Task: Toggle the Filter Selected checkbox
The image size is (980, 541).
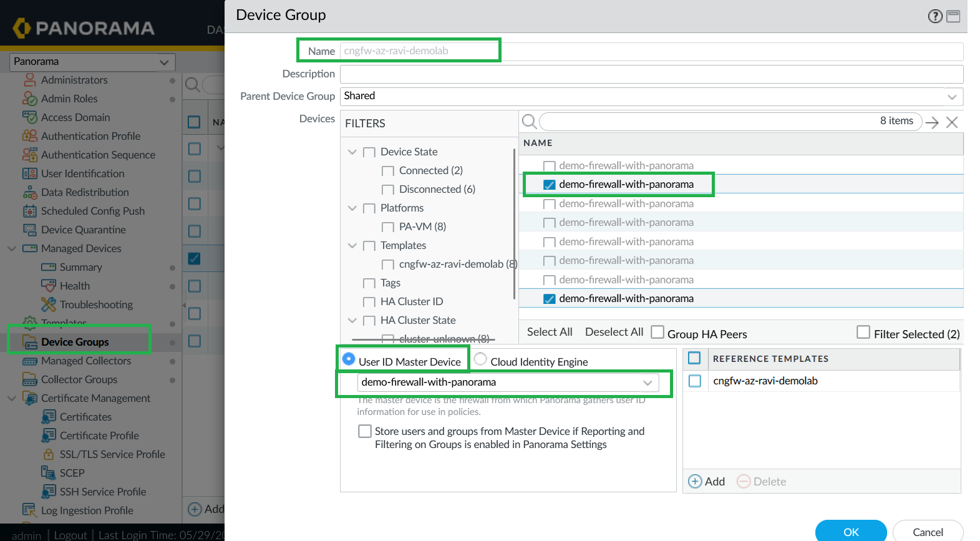Action: (863, 333)
